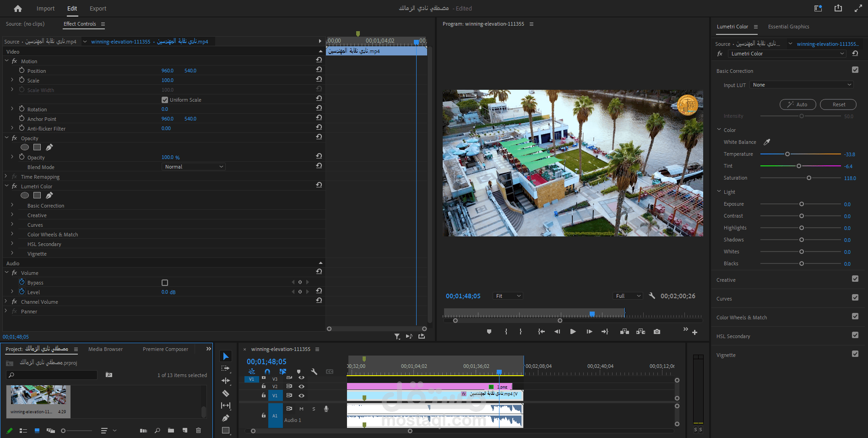Play the sequence in Program Monitor

[573, 332]
